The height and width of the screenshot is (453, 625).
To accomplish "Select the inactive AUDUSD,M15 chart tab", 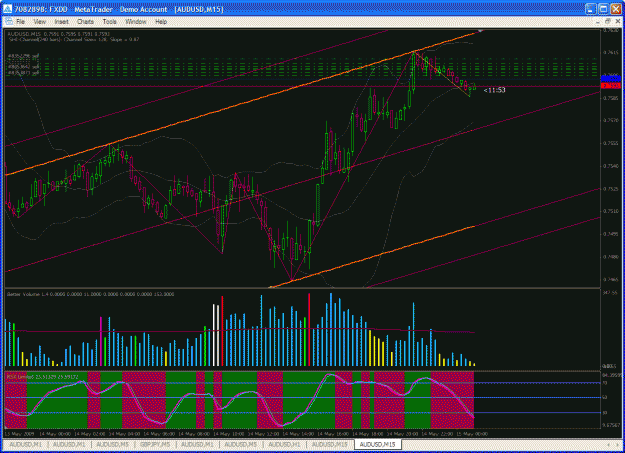I will pyautogui.click(x=330, y=444).
